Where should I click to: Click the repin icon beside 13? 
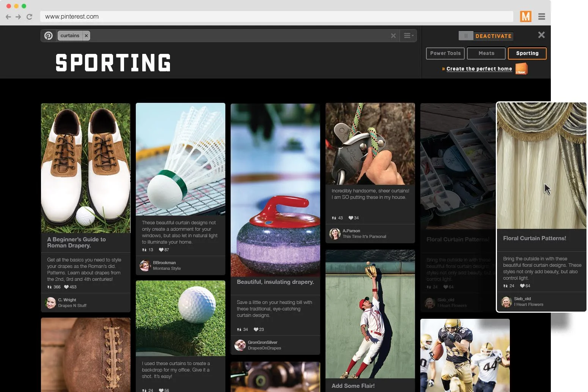(144, 250)
